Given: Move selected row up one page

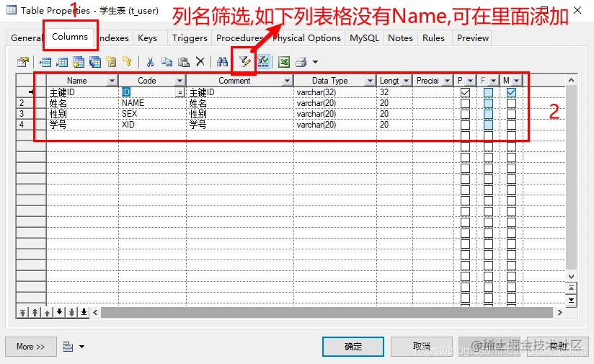Looking at the screenshot, I should [x=35, y=313].
